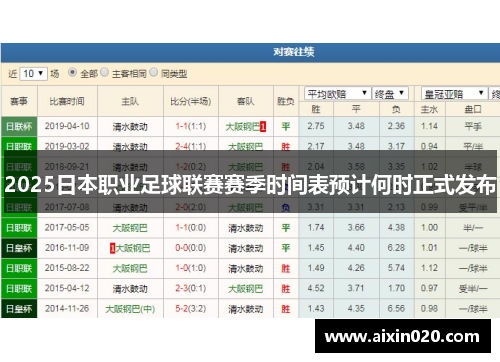Click the 比赛时间 column header

pyautogui.click(x=67, y=101)
